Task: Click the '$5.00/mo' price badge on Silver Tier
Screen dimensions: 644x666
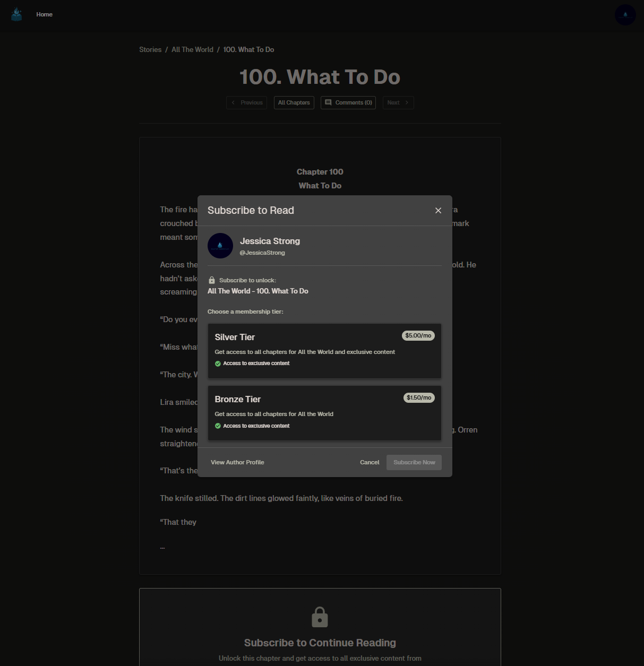Action: click(418, 335)
